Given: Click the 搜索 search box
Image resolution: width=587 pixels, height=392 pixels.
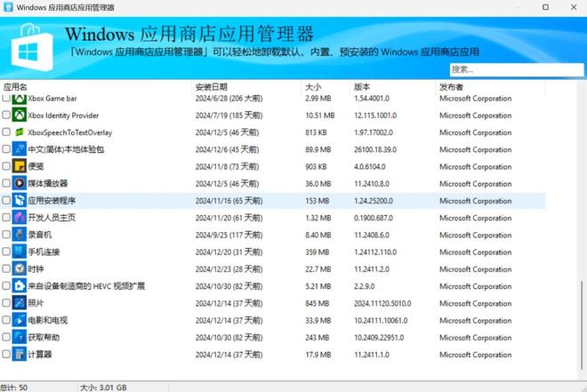Looking at the screenshot, I should 517,69.
